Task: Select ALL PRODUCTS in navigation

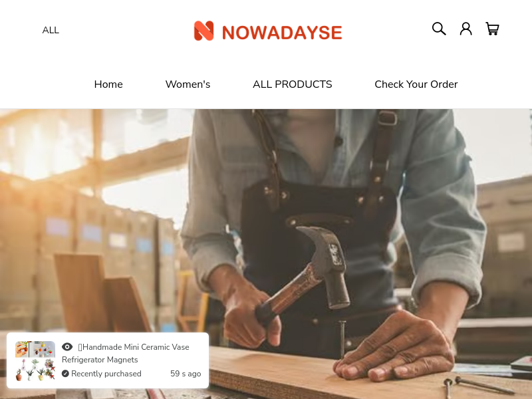Action: click(292, 84)
